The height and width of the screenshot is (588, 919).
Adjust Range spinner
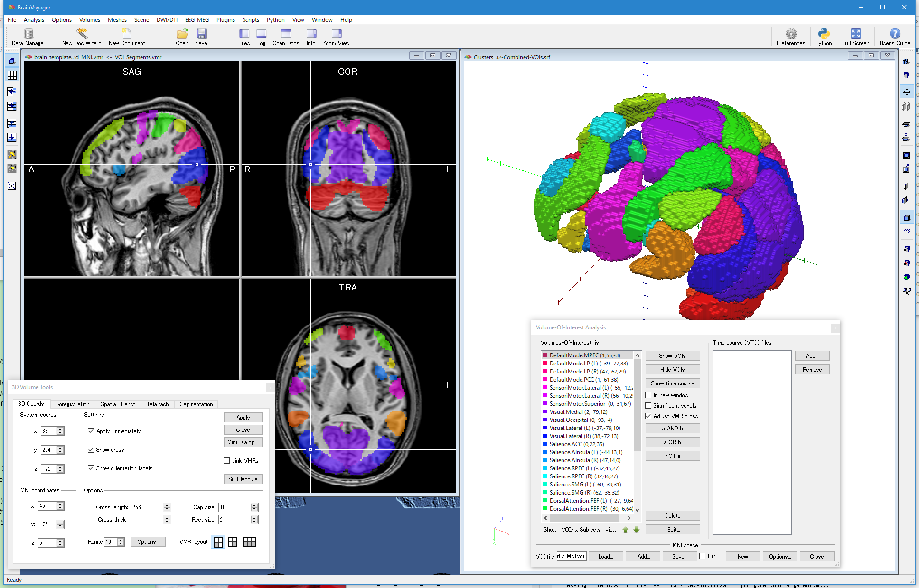121,542
